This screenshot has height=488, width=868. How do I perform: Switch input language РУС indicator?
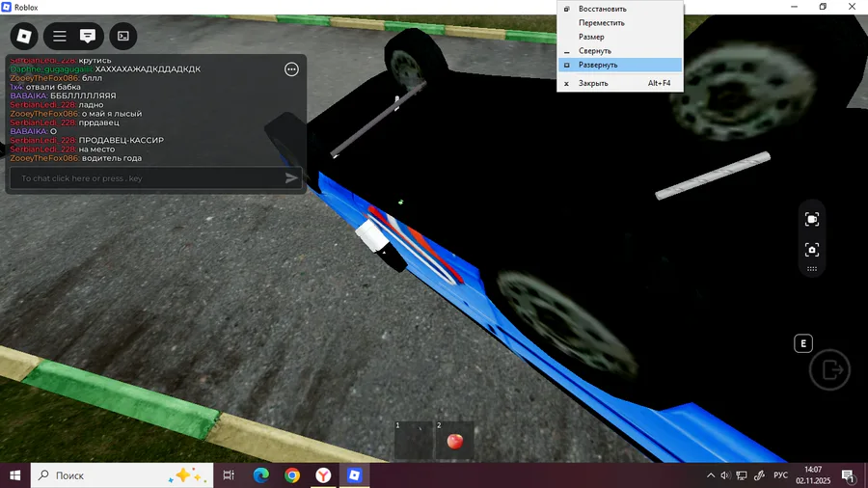tap(780, 475)
